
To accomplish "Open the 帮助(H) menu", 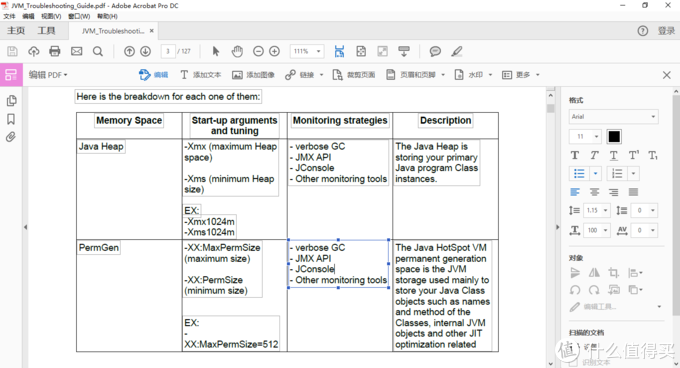I will tap(107, 16).
